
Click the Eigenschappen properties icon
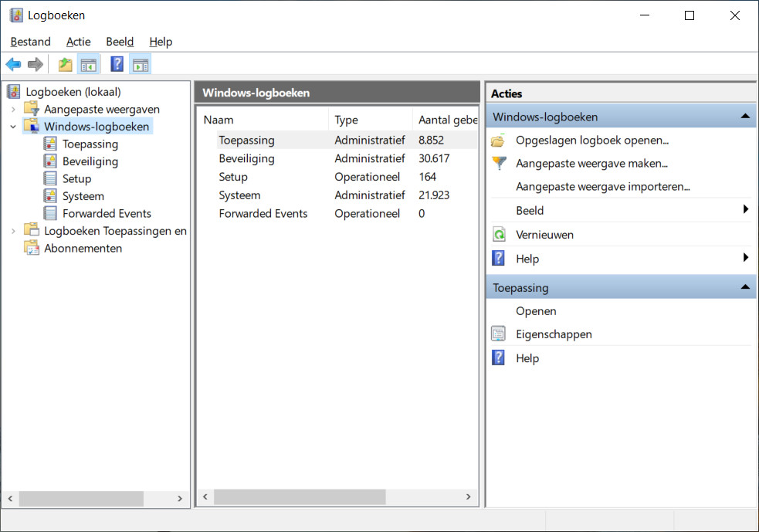coord(500,334)
